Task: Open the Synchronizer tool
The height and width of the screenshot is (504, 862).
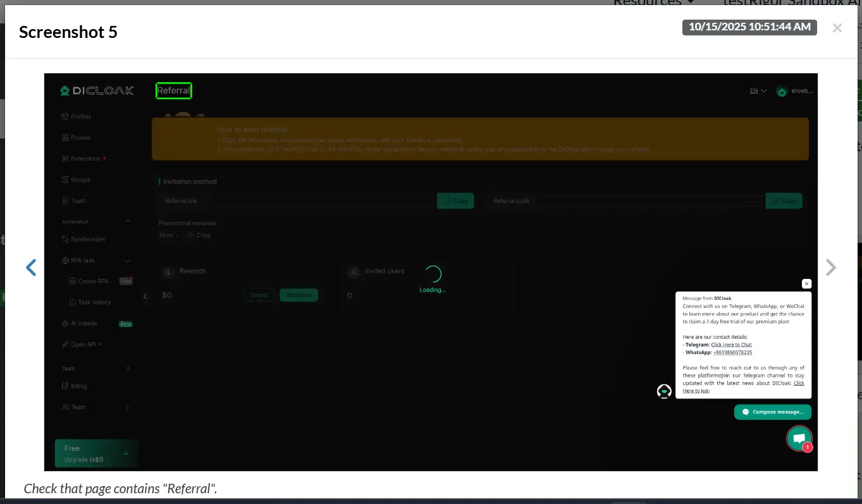Action: click(x=88, y=240)
